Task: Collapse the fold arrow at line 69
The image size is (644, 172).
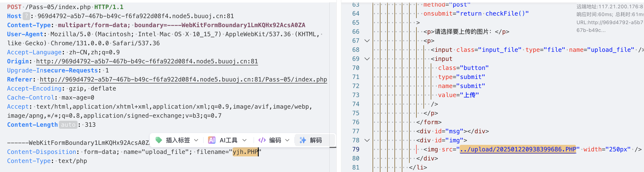Action: (367, 59)
